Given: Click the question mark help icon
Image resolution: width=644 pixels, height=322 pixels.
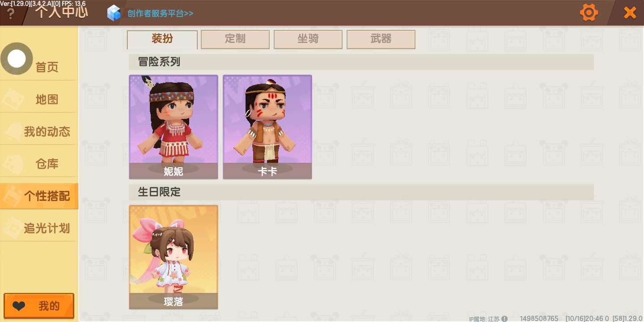Looking at the screenshot, I should click(x=11, y=14).
